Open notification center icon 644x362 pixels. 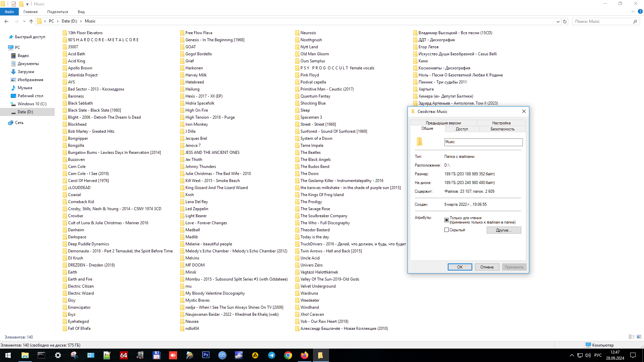[633, 355]
